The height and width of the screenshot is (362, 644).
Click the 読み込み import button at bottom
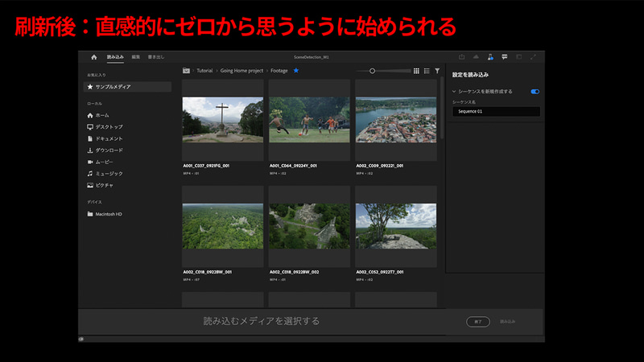point(508,321)
